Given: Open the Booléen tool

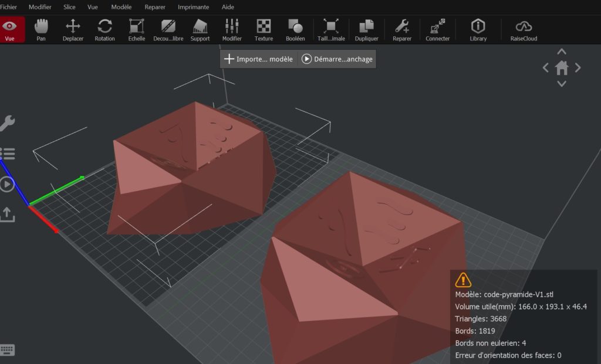Looking at the screenshot, I should 295,29.
